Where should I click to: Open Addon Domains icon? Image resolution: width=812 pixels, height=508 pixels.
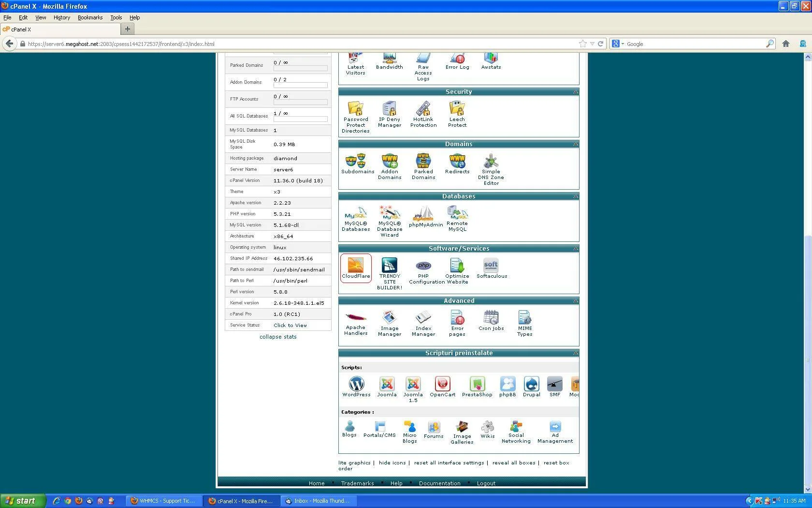pyautogui.click(x=389, y=166)
